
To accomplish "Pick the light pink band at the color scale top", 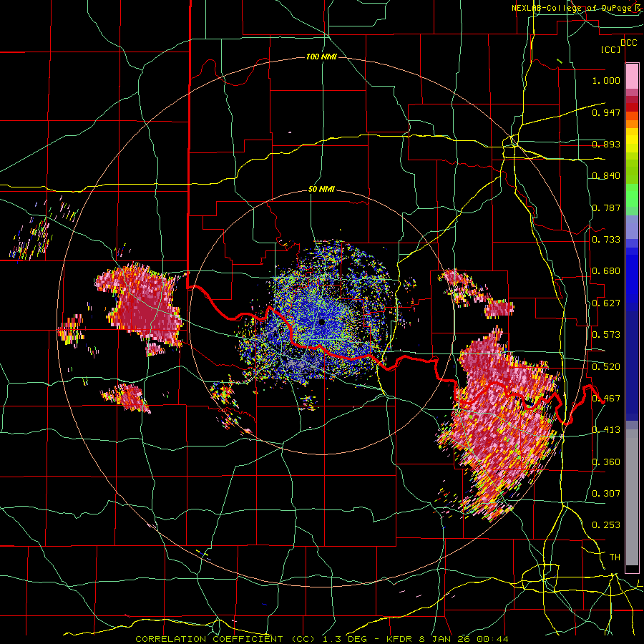I will click(632, 76).
